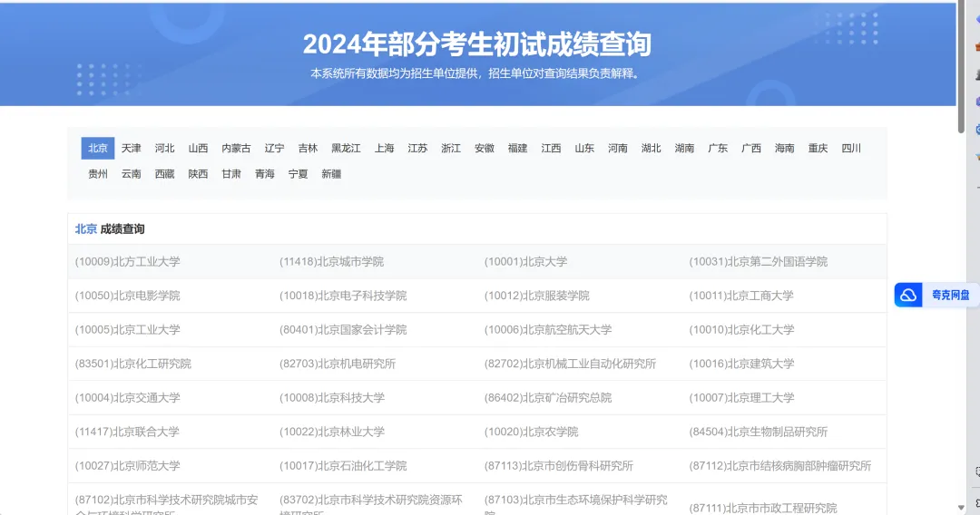This screenshot has height=515, width=980.
Task: Open (10008)北京科技大学 link
Action: tap(332, 398)
